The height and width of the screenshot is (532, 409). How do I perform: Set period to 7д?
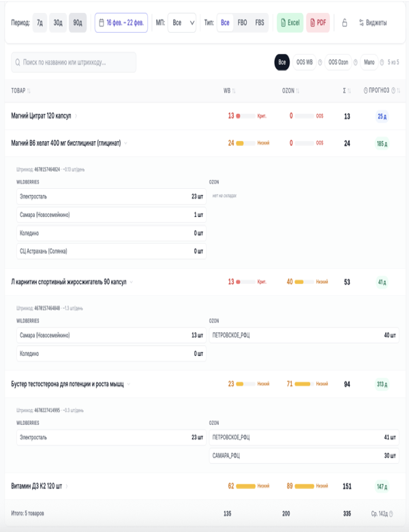coord(40,23)
